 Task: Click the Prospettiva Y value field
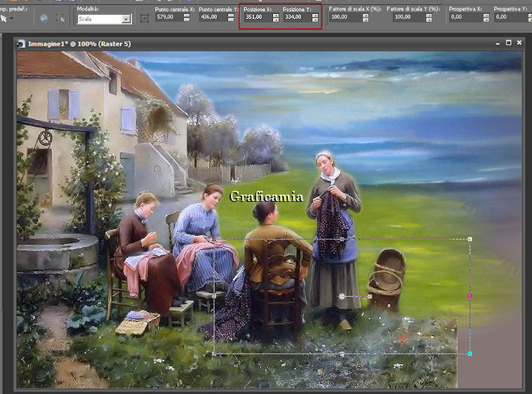coord(512,17)
